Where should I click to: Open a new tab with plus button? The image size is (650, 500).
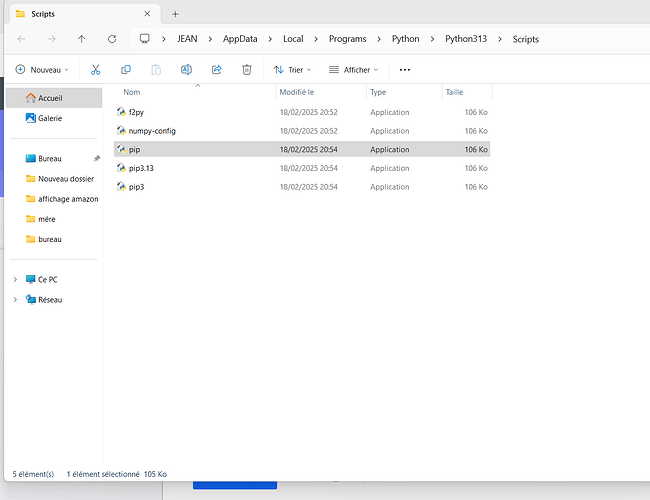click(175, 14)
